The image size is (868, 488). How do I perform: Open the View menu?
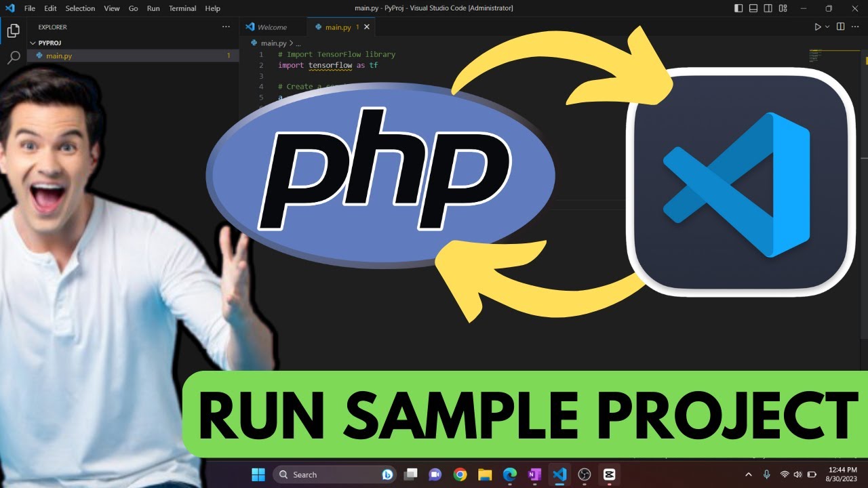[x=112, y=8]
